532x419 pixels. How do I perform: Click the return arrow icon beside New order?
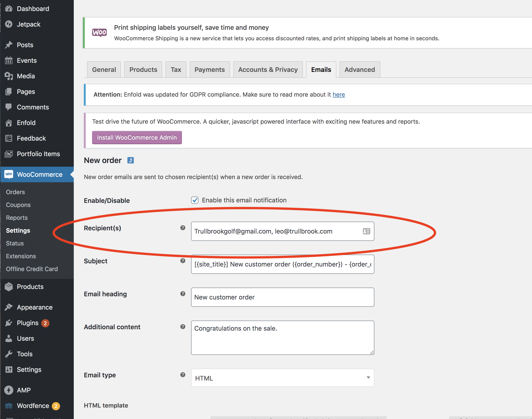130,160
